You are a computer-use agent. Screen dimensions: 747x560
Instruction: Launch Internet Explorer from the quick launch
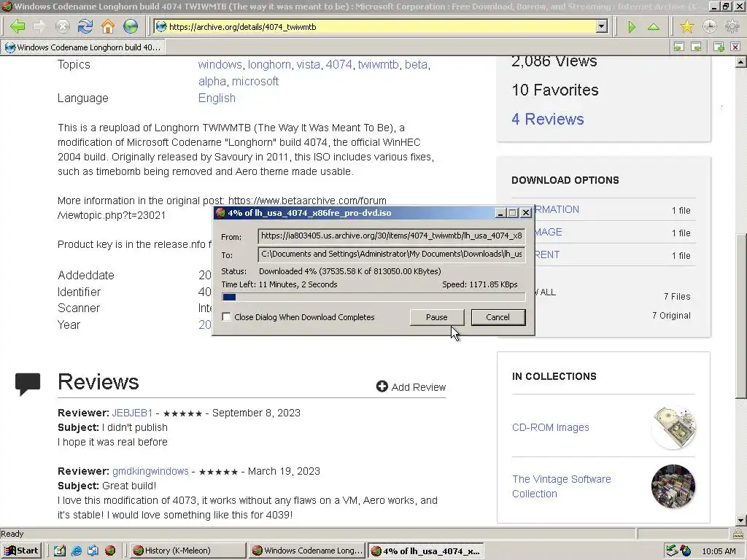click(76, 551)
